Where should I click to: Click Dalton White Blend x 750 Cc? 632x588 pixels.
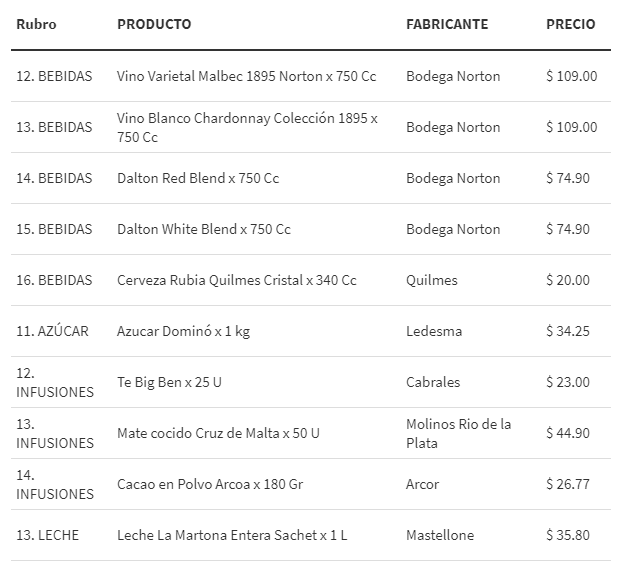click(204, 229)
